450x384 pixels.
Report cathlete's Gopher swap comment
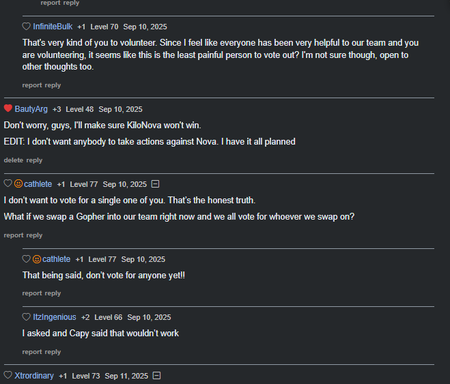tap(13, 235)
